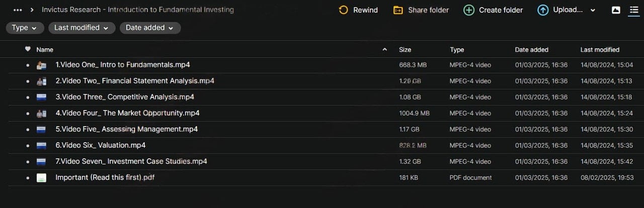Click the Rewind clock icon
Screen dimensions: 644x208
(344, 10)
